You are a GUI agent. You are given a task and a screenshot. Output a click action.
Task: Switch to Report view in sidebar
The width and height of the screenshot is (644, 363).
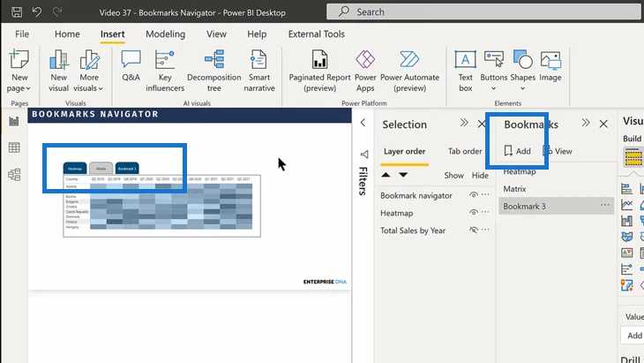click(x=14, y=121)
